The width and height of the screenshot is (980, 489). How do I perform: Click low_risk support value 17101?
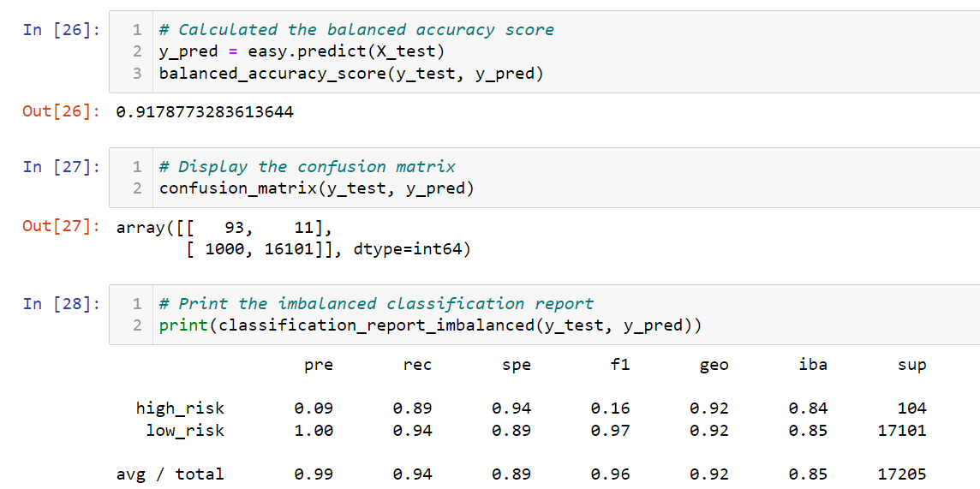tap(902, 430)
